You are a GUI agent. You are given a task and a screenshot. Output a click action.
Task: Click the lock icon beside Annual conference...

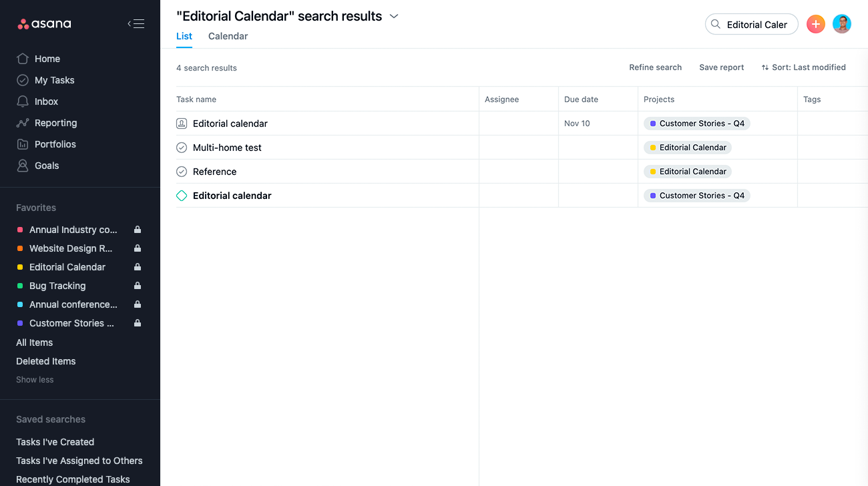tap(138, 304)
